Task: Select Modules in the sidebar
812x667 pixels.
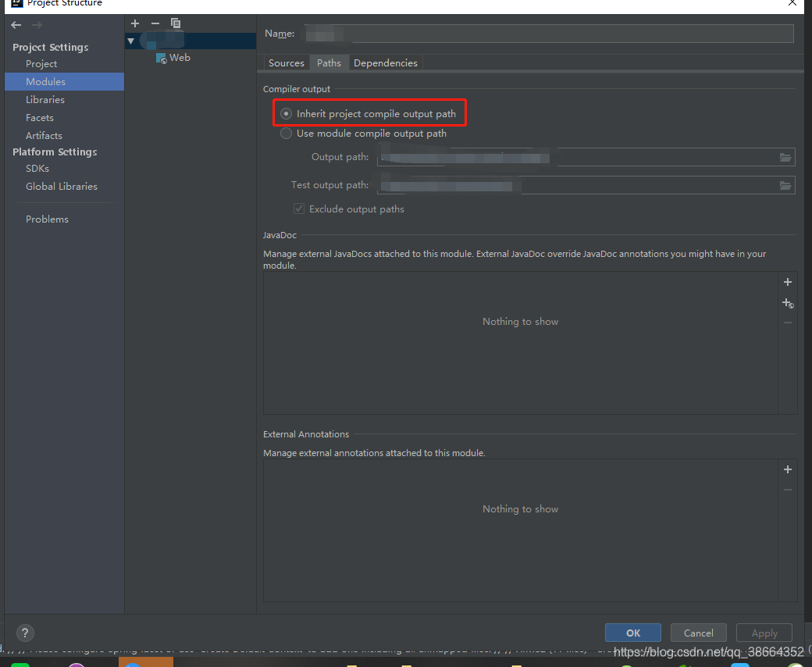Action: tap(64, 82)
